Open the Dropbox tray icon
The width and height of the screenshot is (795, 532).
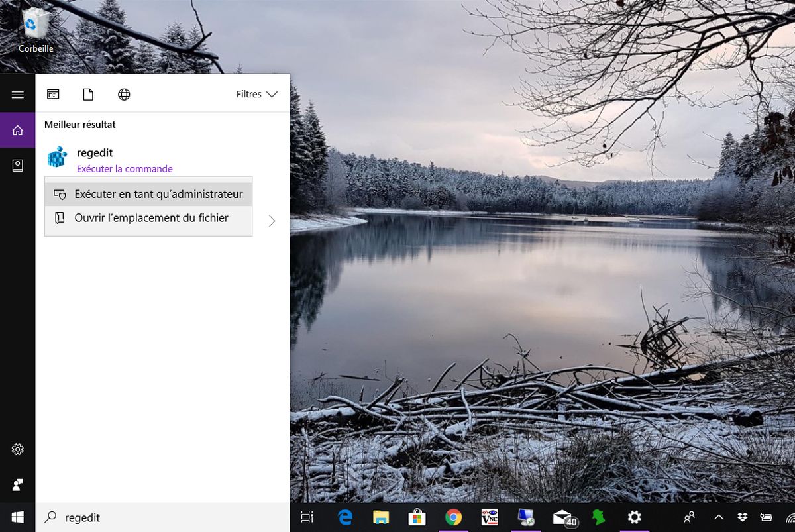742,517
